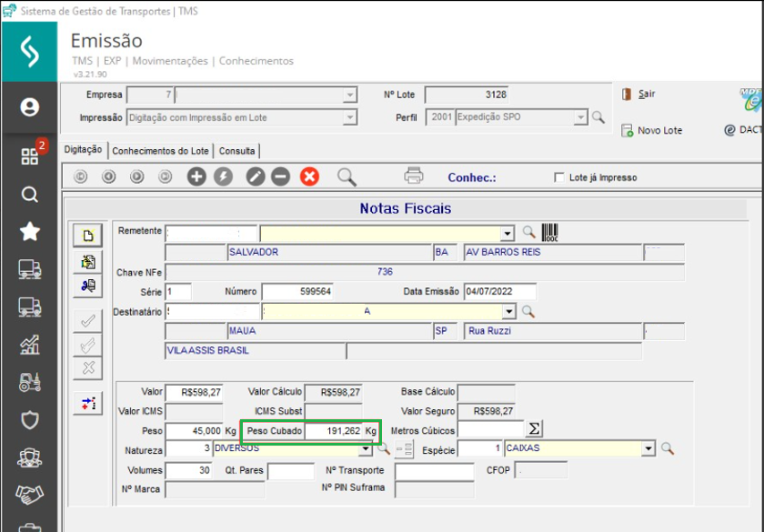This screenshot has width=764, height=532.
Task: Click the sigma sum button for Metros Cúbicos
Action: (534, 428)
